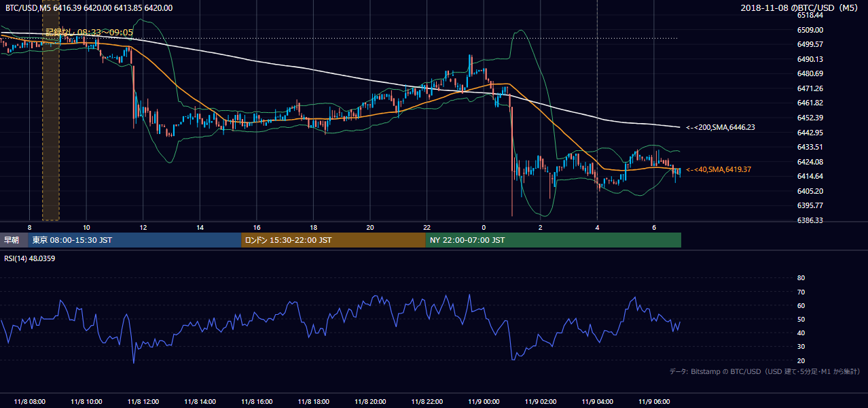
Task: Click hour tick 4 under the price chart
Action: 597,227
